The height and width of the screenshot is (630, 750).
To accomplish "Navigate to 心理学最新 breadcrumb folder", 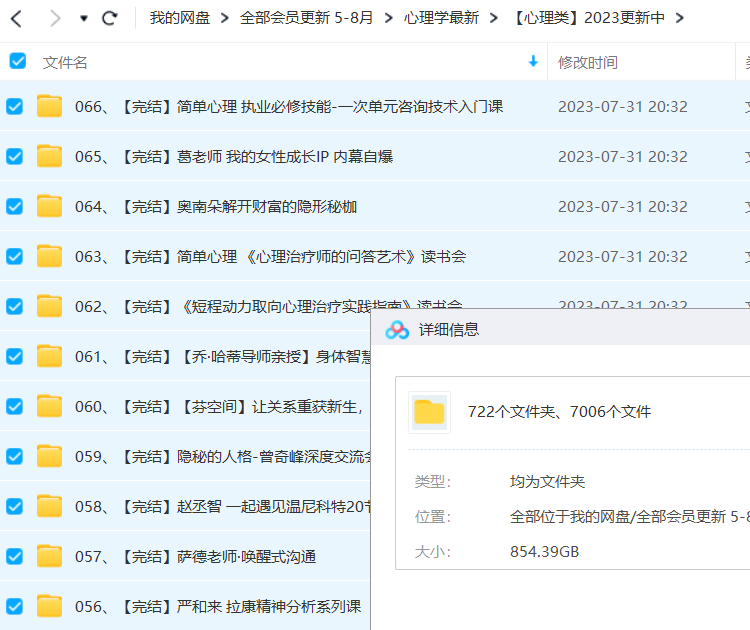I will (441, 18).
